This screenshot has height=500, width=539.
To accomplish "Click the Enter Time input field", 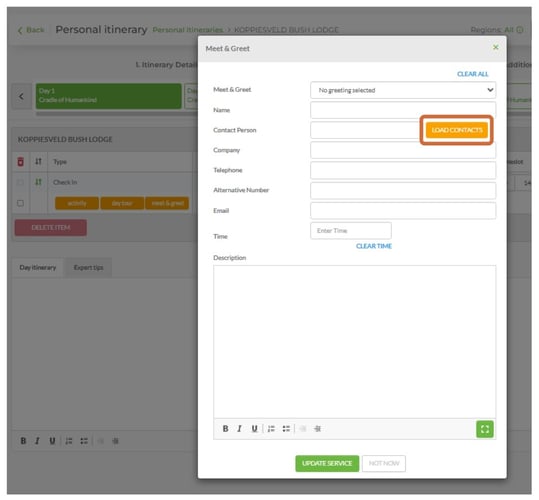I will coord(351,231).
